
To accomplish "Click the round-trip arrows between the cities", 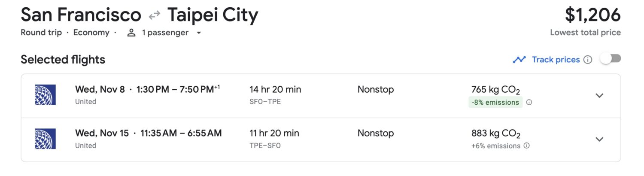I will 154,16.
